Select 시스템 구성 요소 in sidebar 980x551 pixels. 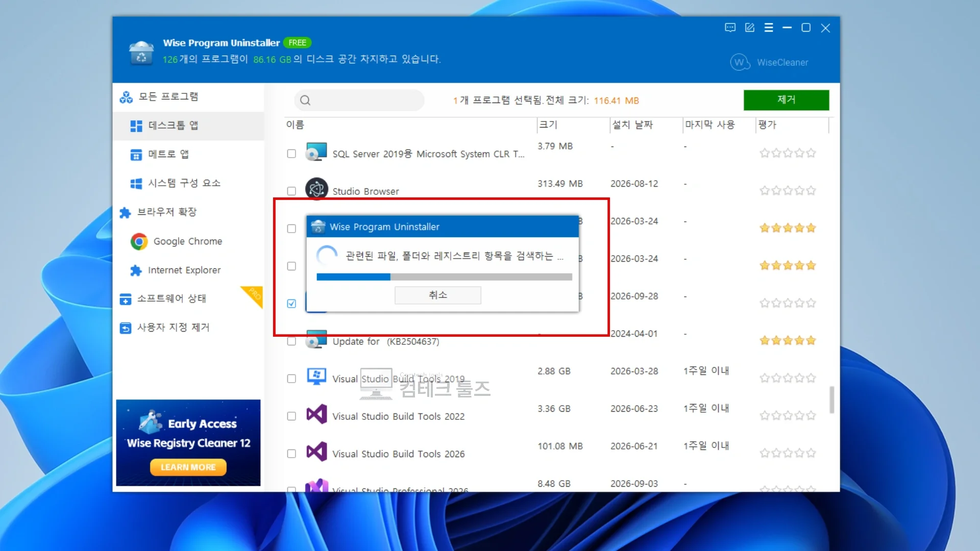[x=188, y=183]
